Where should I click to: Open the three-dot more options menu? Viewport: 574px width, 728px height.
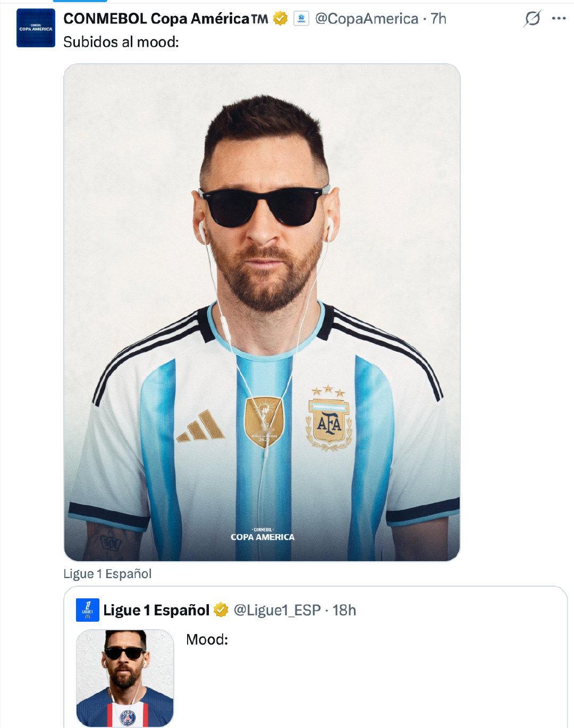pyautogui.click(x=559, y=19)
